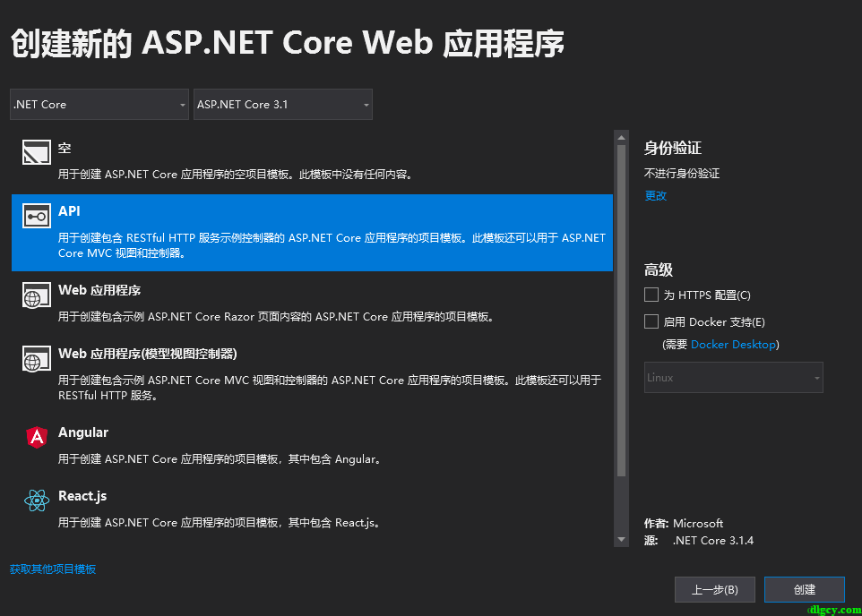
Task: Click the 作者: Microsoft text
Action: [684, 523]
